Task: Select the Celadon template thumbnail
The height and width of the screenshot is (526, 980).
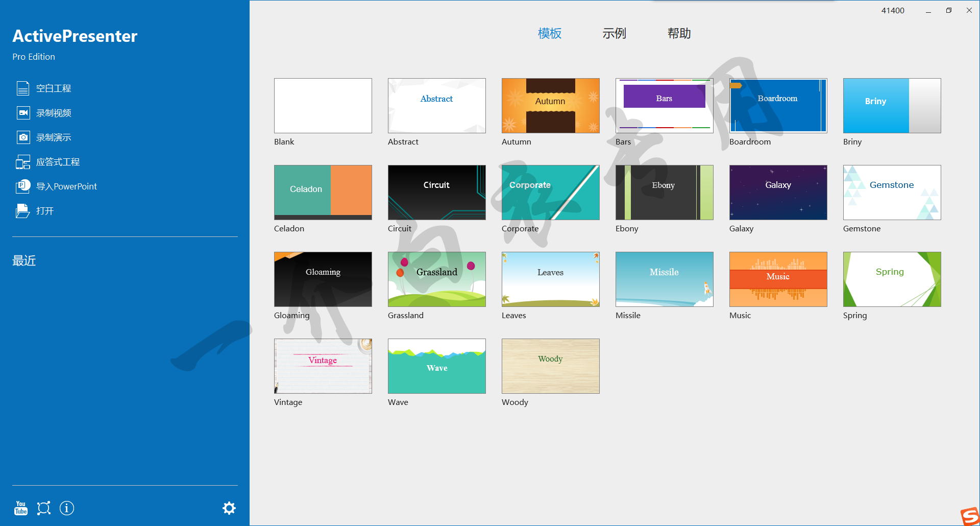Action: (x=323, y=193)
